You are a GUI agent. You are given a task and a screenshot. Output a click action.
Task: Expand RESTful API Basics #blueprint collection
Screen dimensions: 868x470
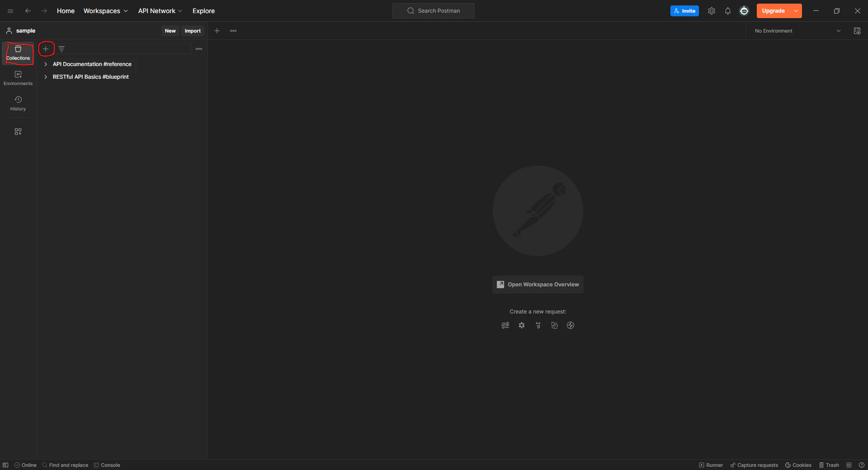click(46, 77)
